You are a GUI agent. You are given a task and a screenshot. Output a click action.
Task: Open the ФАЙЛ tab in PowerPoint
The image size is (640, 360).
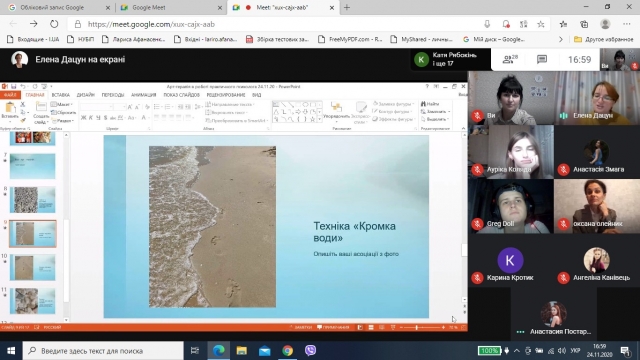pyautogui.click(x=10, y=95)
